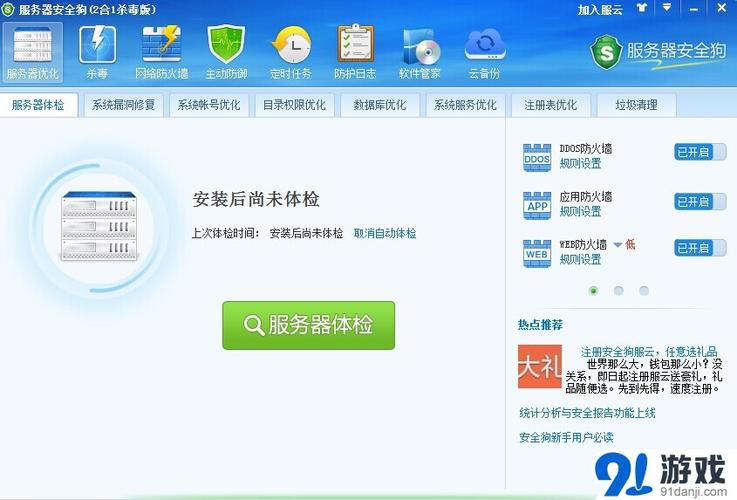Click the 加入服云 link
Viewport: 737px width, 500px height.
point(600,9)
